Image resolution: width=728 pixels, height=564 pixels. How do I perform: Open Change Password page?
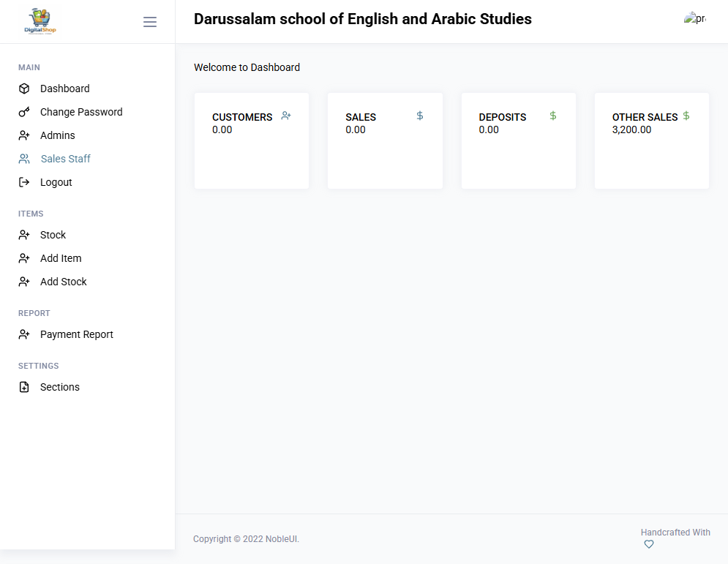81,112
